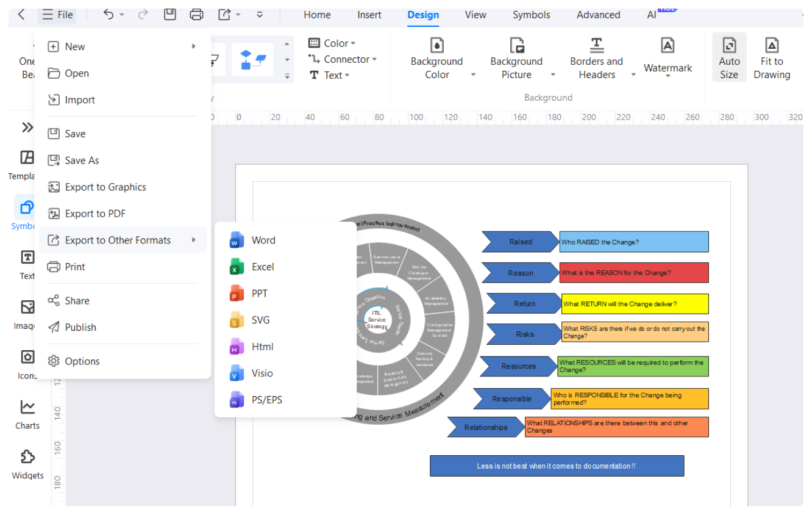Click the Print icon in top toolbar
Viewport: 812px width, 515px height.
(196, 15)
